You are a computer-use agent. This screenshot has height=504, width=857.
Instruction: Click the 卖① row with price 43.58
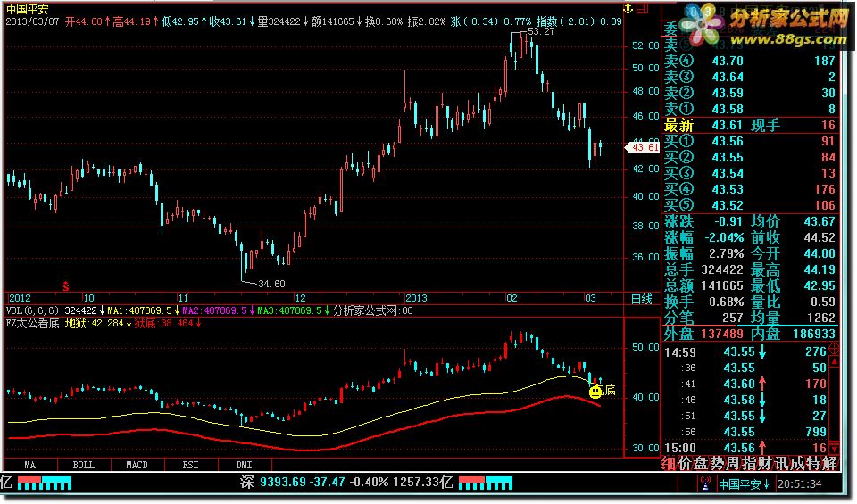[750, 109]
